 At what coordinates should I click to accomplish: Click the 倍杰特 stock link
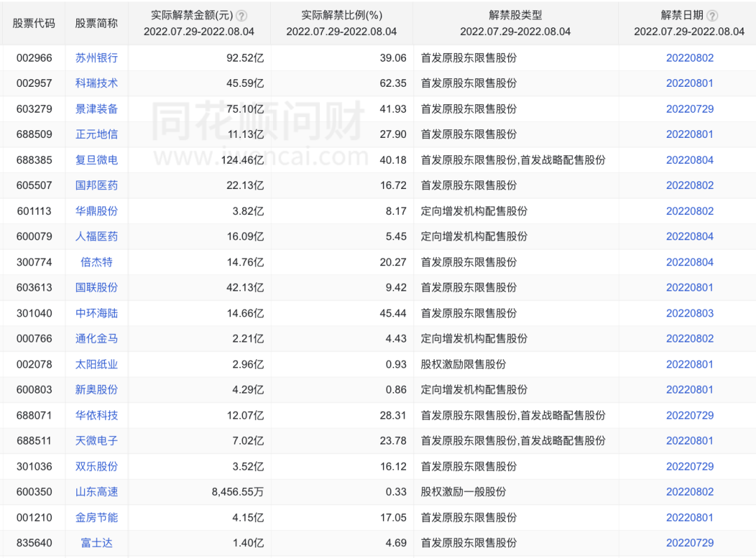click(97, 263)
